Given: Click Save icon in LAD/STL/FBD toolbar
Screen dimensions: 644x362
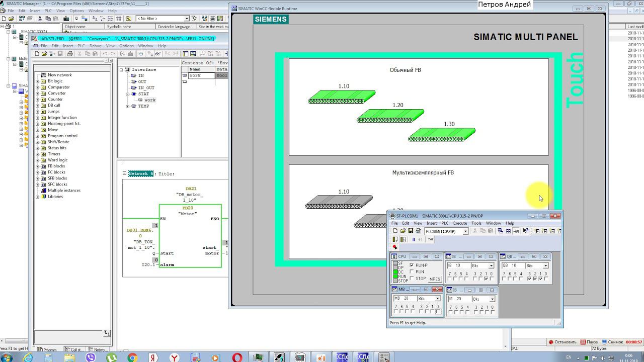Looking at the screenshot, I should [x=60, y=54].
